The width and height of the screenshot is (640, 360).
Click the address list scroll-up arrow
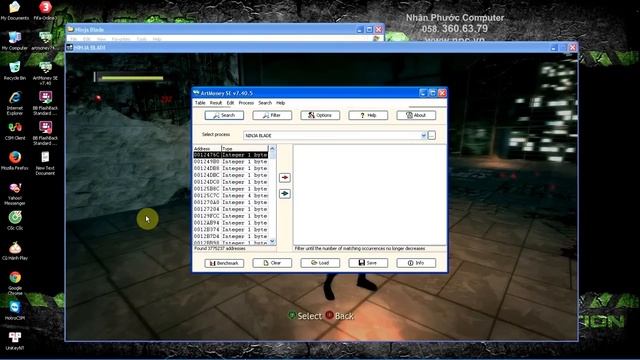pos(272,148)
